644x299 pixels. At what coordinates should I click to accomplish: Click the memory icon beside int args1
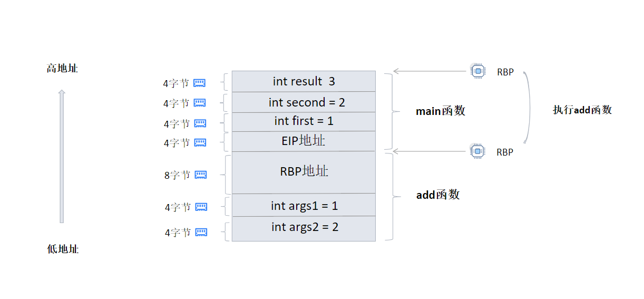(201, 207)
